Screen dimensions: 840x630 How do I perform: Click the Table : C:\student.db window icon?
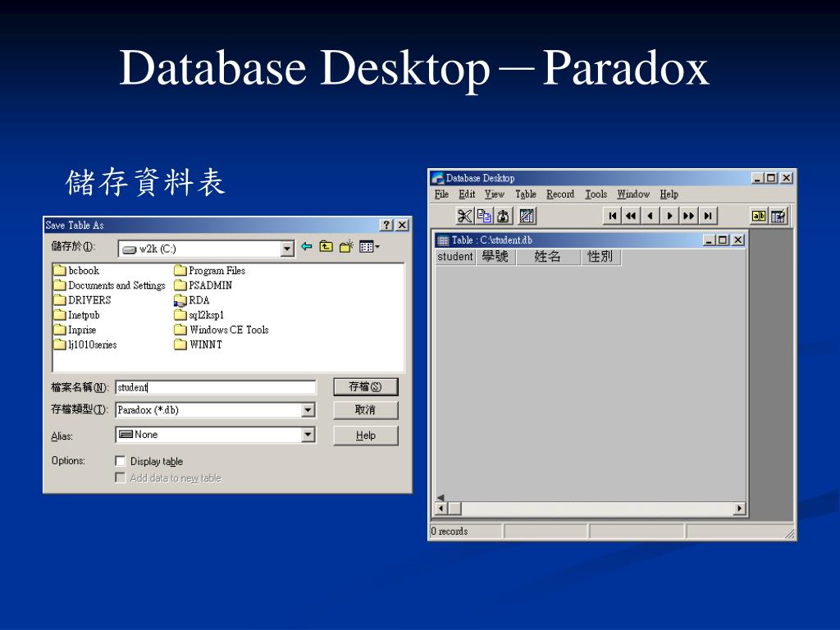[x=442, y=240]
